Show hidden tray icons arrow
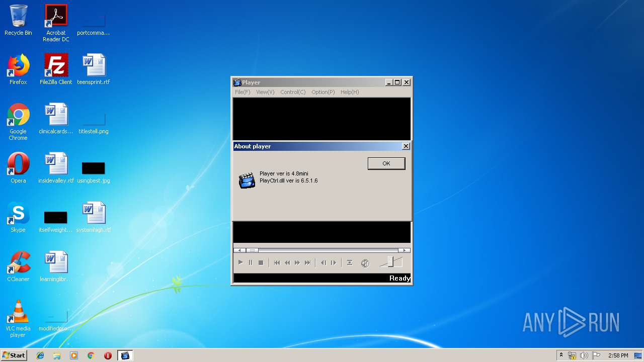 click(x=561, y=355)
